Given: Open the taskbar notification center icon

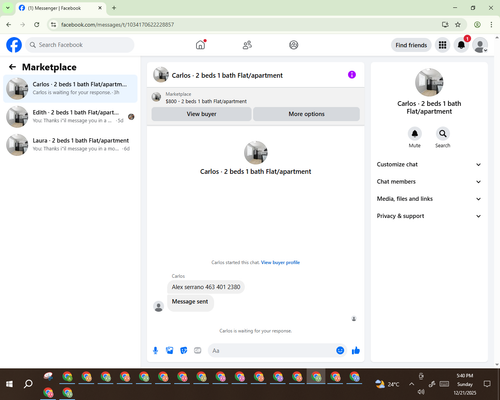Looking at the screenshot, I should click(x=487, y=384).
